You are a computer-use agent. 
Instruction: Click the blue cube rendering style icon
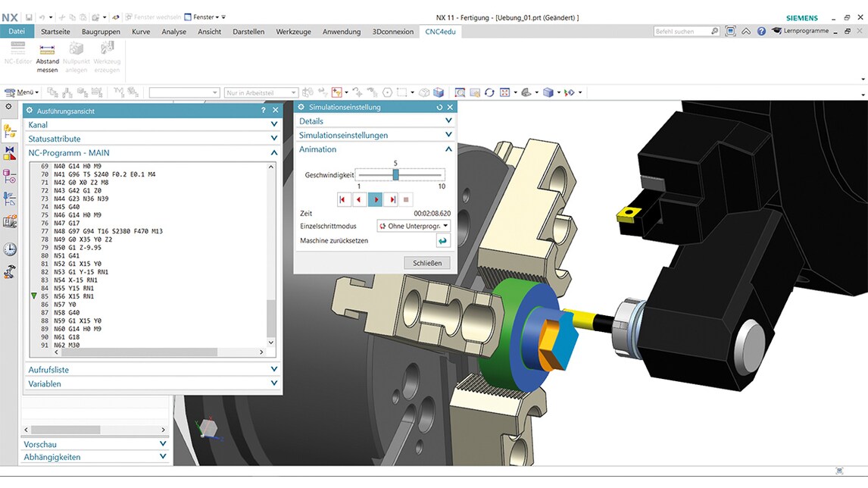548,92
